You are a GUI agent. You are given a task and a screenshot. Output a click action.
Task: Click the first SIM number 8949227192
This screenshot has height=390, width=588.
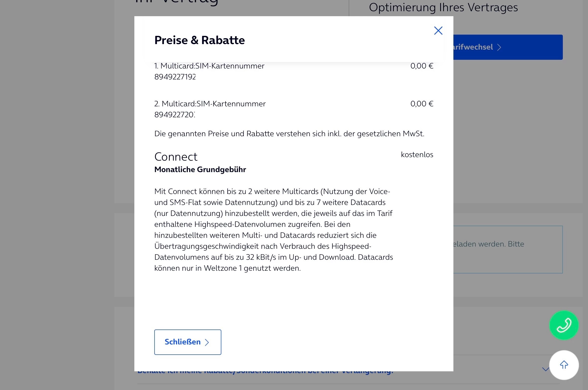pos(175,77)
